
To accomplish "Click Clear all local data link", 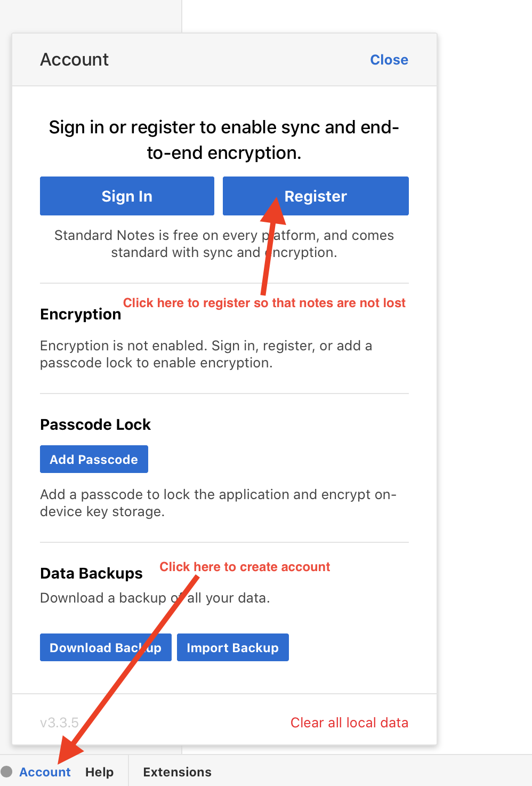I will point(349,723).
